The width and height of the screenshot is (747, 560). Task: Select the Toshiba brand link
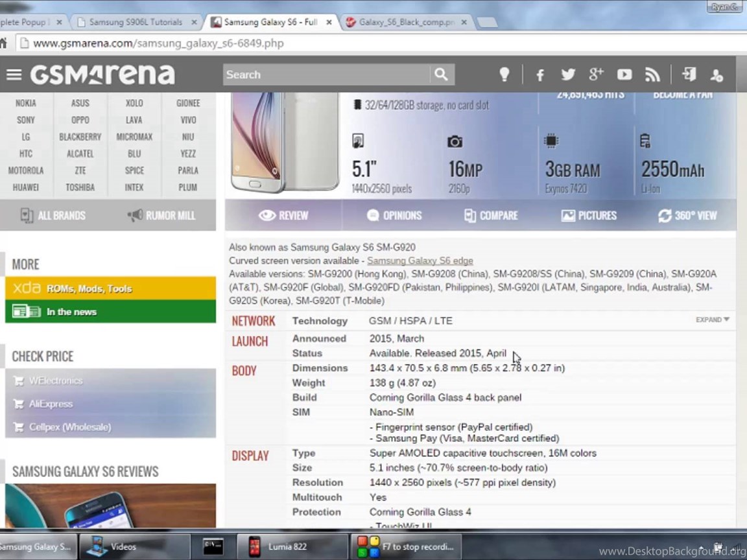[x=80, y=187]
